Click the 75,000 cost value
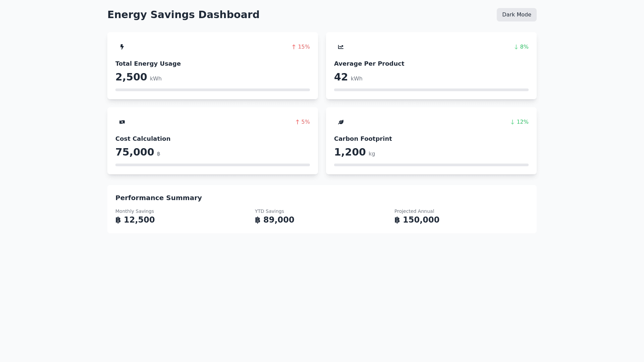Image resolution: width=644 pixels, height=362 pixels. pyautogui.click(x=135, y=152)
